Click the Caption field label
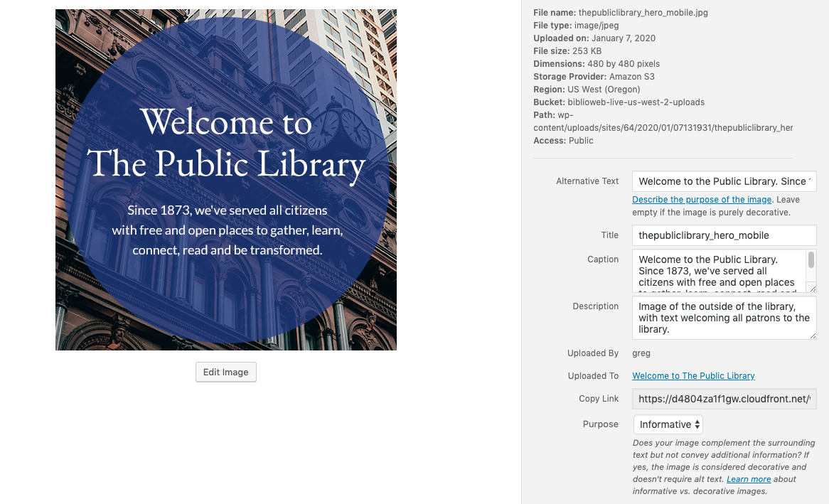Image resolution: width=829 pixels, height=504 pixels. (x=603, y=259)
